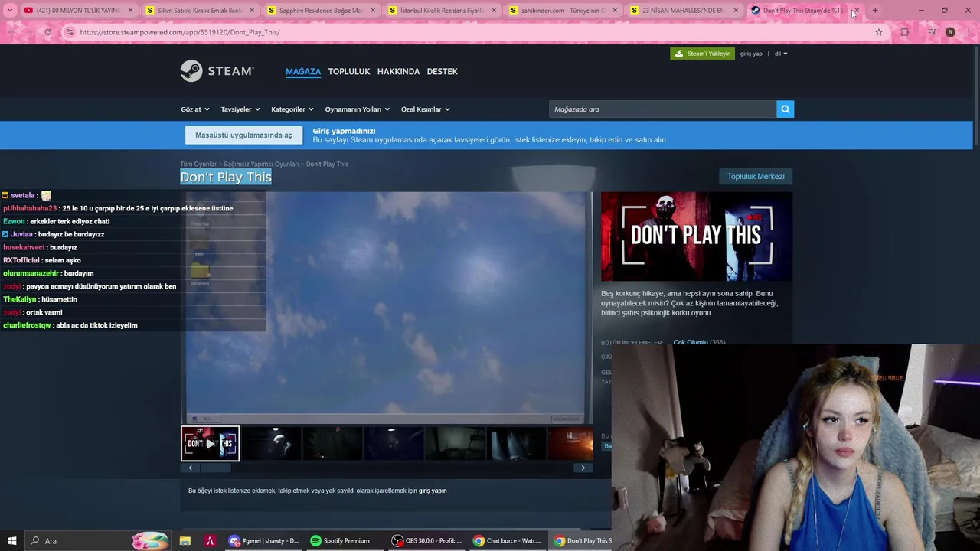Open Bağımsız Yapımcı Oyunları breadcrumb link
This screenshot has height=551, width=980.
(261, 164)
